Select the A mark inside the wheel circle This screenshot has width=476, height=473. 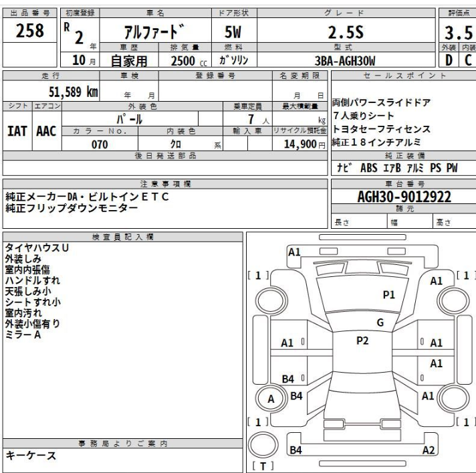[x=271, y=399]
